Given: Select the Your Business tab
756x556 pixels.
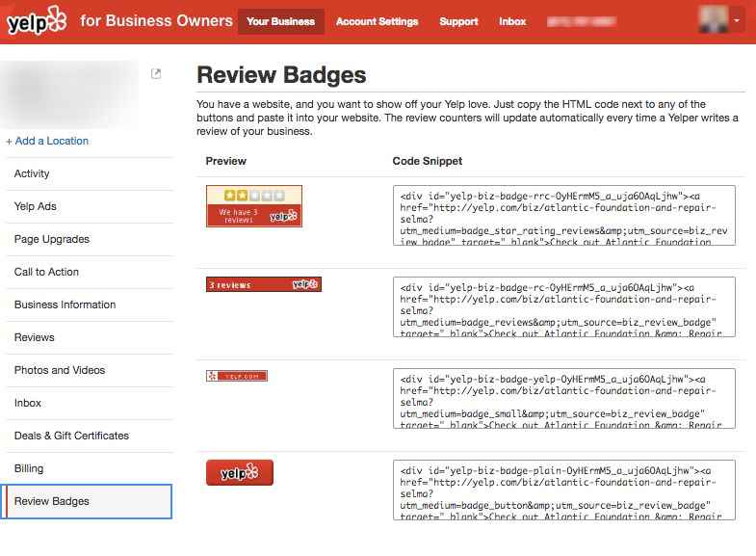Looking at the screenshot, I should (x=280, y=22).
